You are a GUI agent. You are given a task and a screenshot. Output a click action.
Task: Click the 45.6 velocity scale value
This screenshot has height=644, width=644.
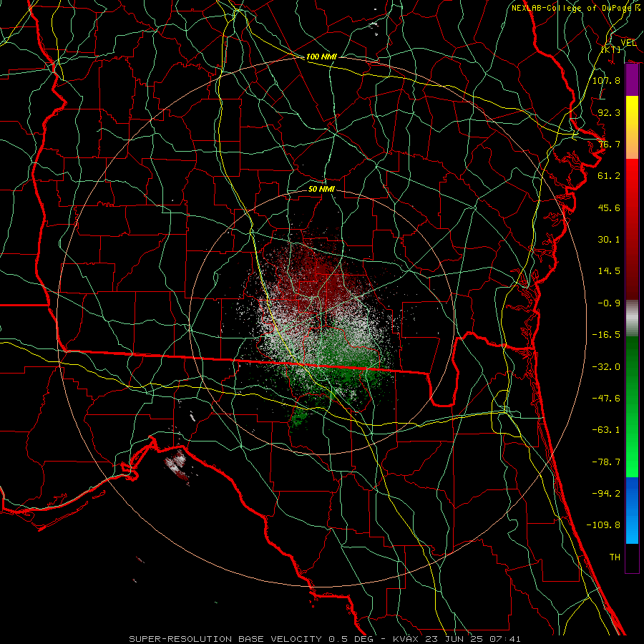pyautogui.click(x=609, y=208)
